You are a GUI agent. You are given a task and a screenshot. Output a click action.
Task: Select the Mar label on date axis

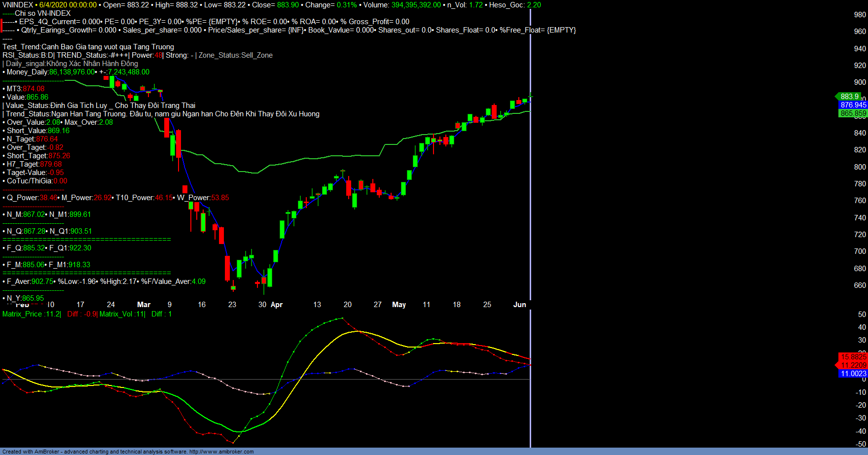pyautogui.click(x=144, y=305)
